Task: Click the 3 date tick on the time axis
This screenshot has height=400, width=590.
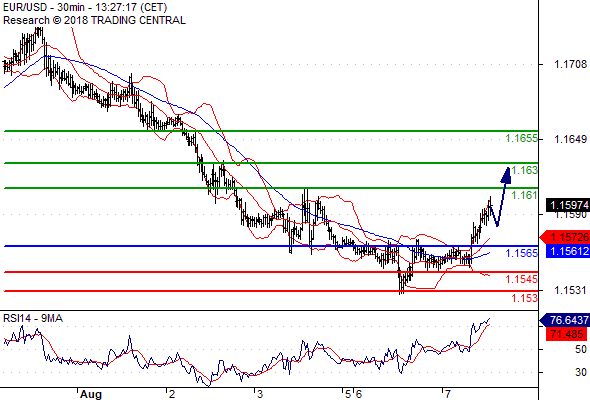Action: (x=260, y=394)
